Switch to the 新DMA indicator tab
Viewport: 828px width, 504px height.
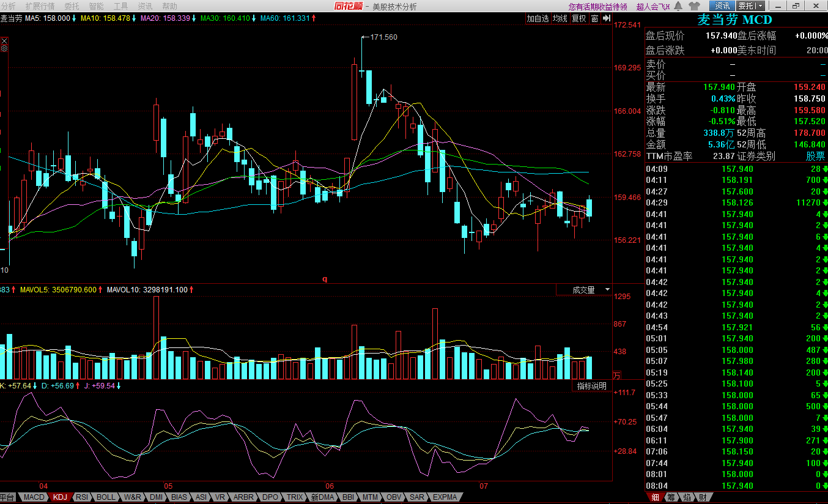coord(322,497)
